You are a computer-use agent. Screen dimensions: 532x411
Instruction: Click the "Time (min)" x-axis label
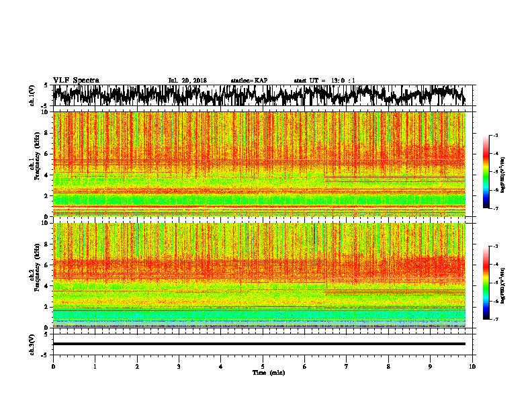pyautogui.click(x=269, y=373)
